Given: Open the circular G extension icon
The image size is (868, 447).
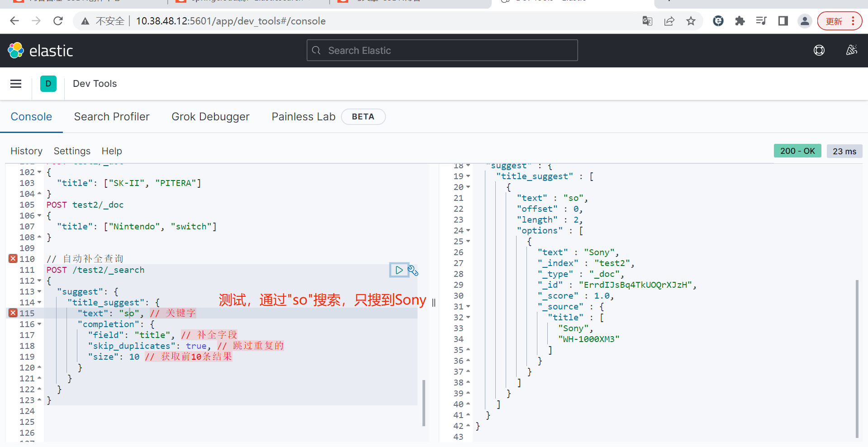Looking at the screenshot, I should click(x=718, y=21).
